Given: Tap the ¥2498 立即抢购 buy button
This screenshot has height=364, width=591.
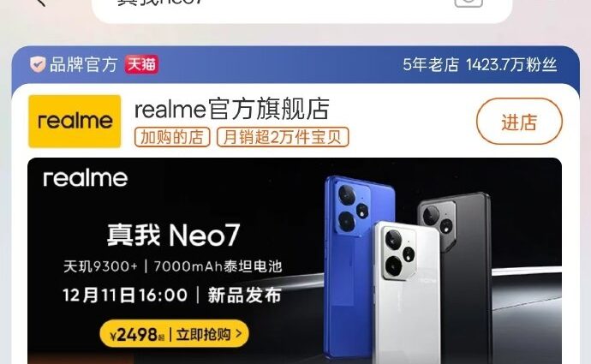Looking at the screenshot, I should point(174,333).
